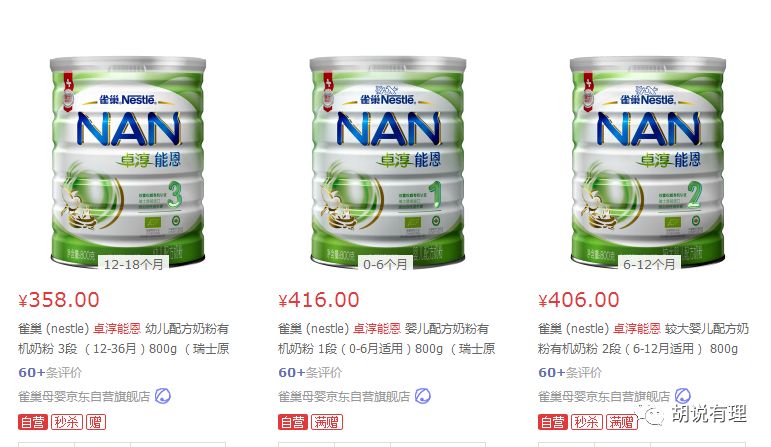Open the NAN stage 3 milk powder image
The image size is (771, 447).
coord(128,164)
